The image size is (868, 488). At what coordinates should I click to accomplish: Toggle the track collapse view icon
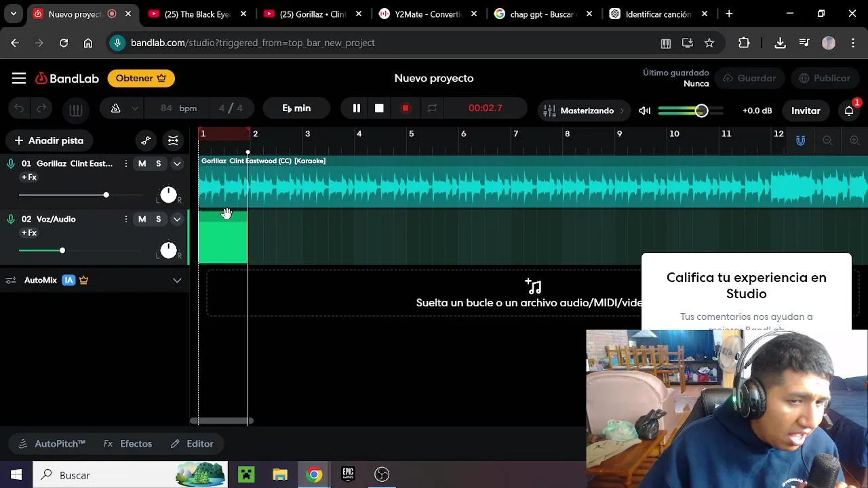(x=173, y=141)
